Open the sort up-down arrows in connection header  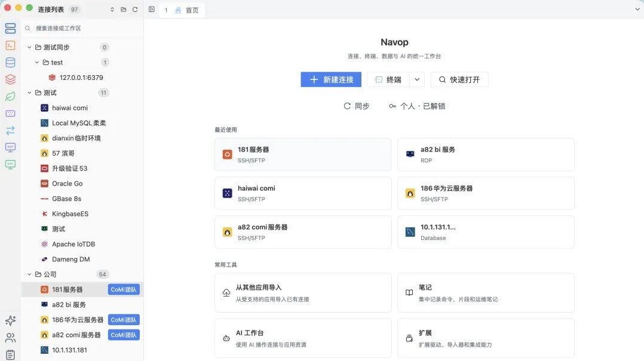coord(112,10)
